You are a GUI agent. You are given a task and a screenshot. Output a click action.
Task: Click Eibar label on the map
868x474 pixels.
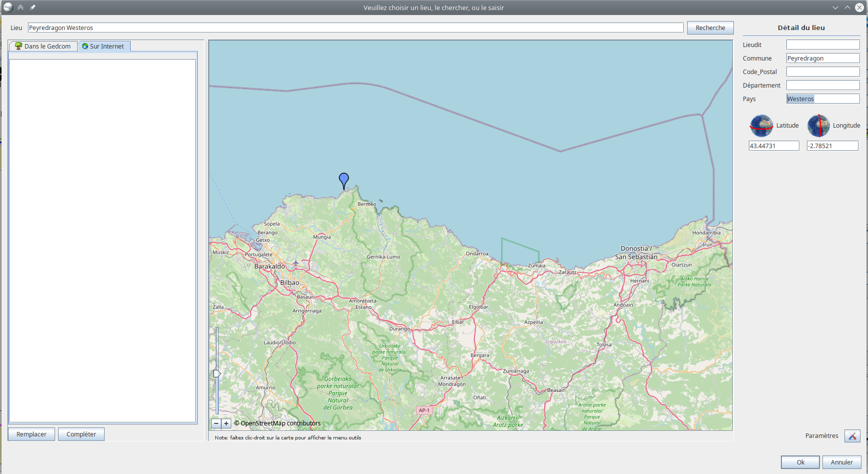click(x=458, y=322)
